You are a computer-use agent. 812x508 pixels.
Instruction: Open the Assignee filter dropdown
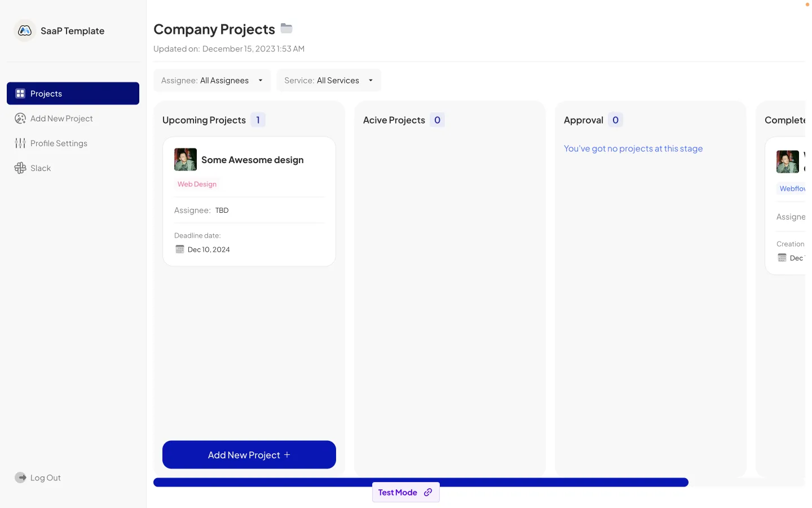point(211,80)
